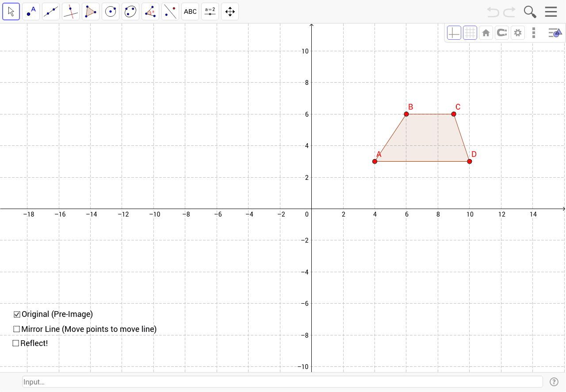The width and height of the screenshot is (566, 392).
Task: Select the Move tool
Action: 11,11
